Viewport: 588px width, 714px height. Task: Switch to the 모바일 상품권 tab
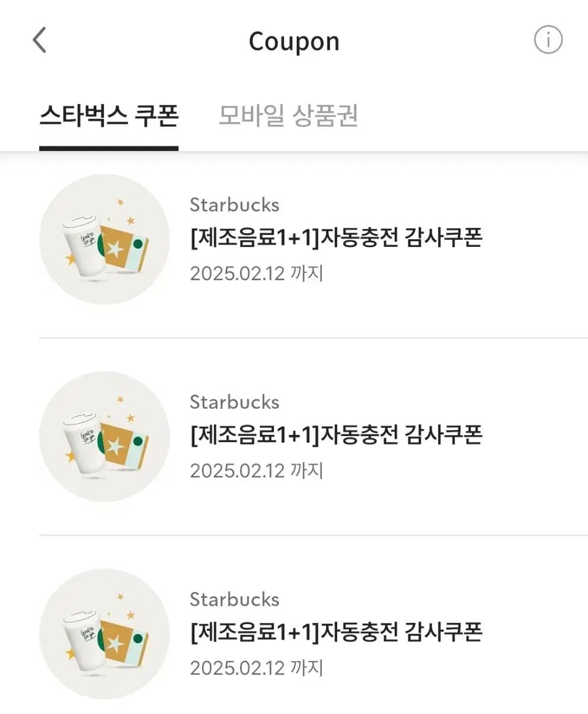(x=288, y=117)
